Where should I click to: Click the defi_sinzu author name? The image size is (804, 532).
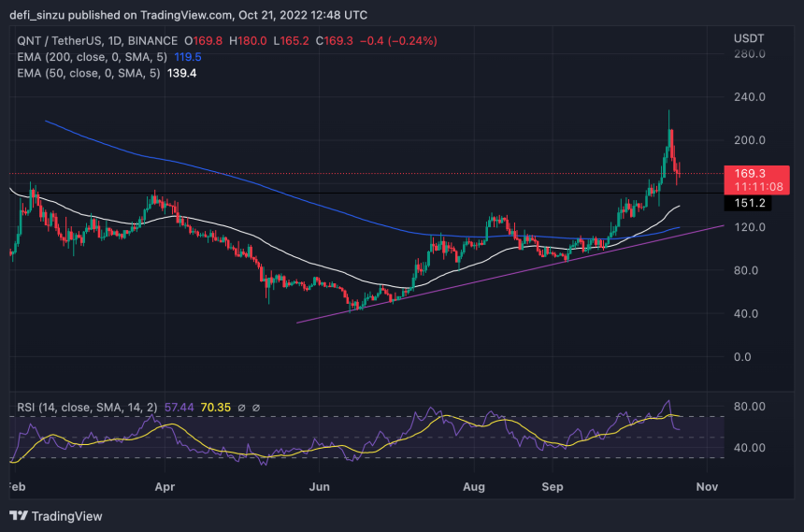coord(41,13)
